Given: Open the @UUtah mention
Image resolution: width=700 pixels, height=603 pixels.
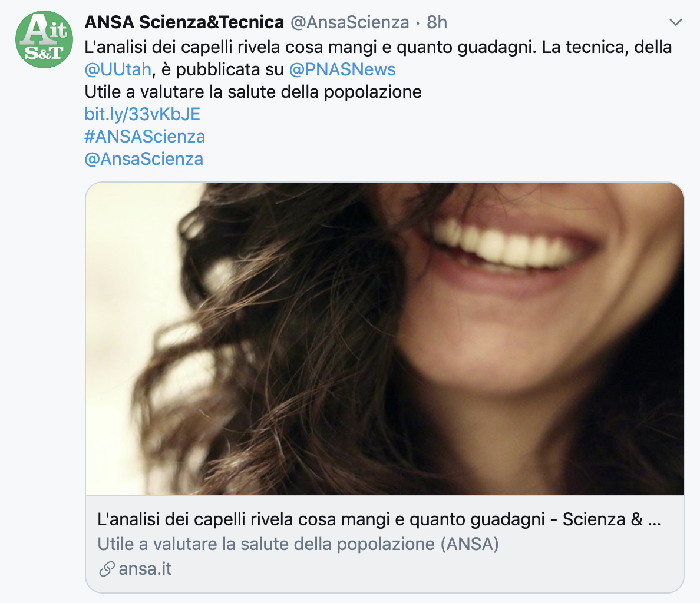Looking at the screenshot, I should coord(118,69).
